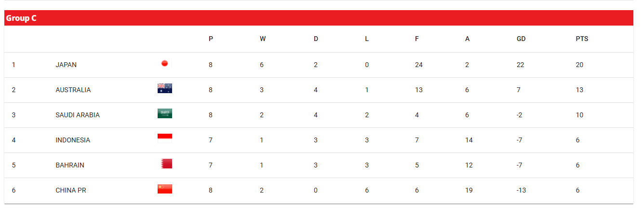Click the Australia flag icon

(164, 88)
